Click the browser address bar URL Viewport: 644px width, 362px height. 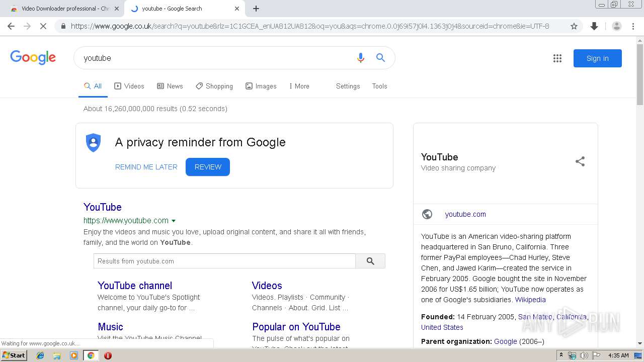310,26
